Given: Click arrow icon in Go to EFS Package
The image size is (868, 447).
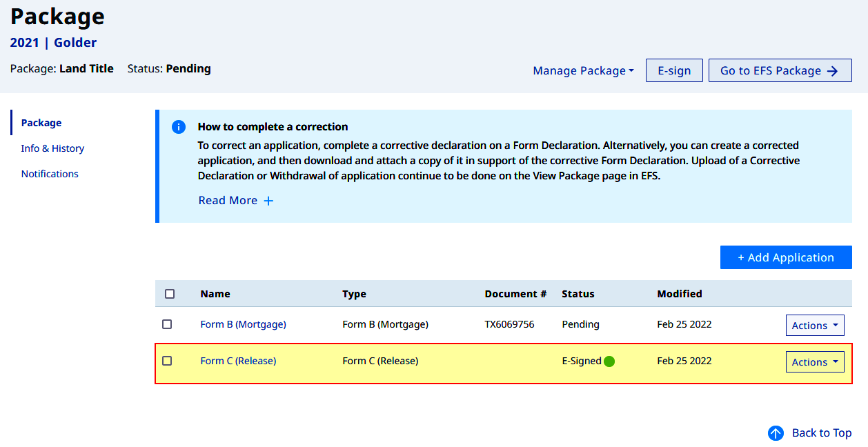Looking at the screenshot, I should tap(833, 71).
